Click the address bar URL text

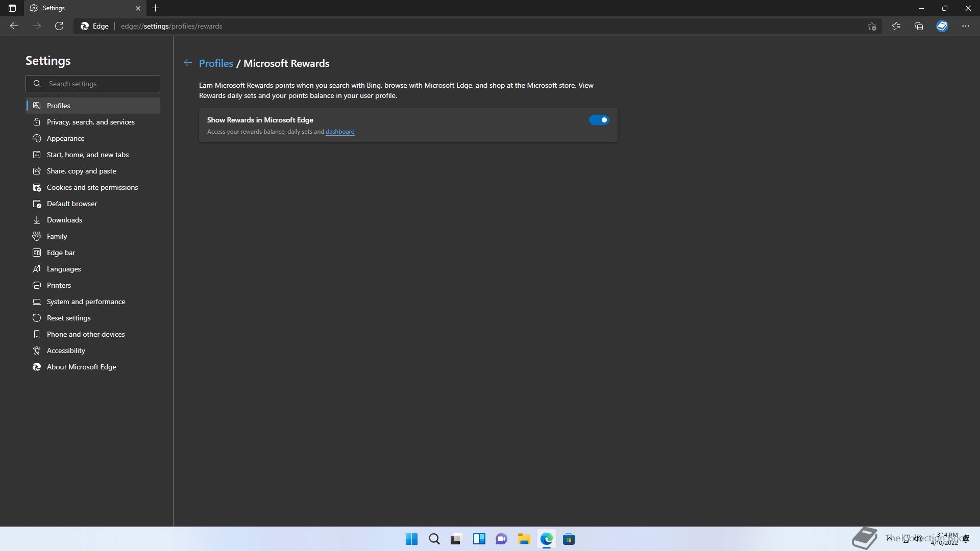point(171,26)
